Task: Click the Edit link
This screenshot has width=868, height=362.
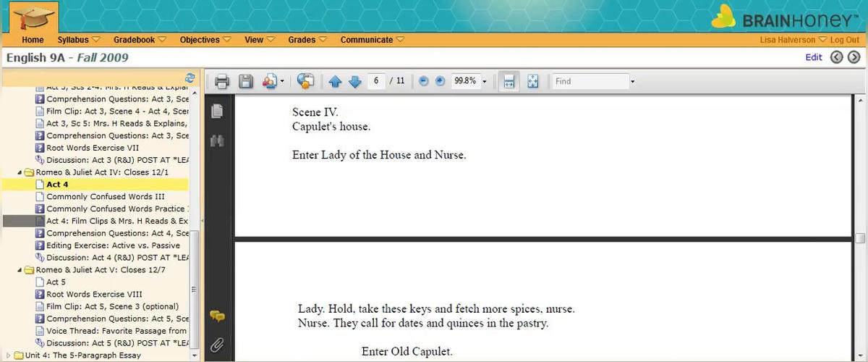Action: click(x=814, y=57)
